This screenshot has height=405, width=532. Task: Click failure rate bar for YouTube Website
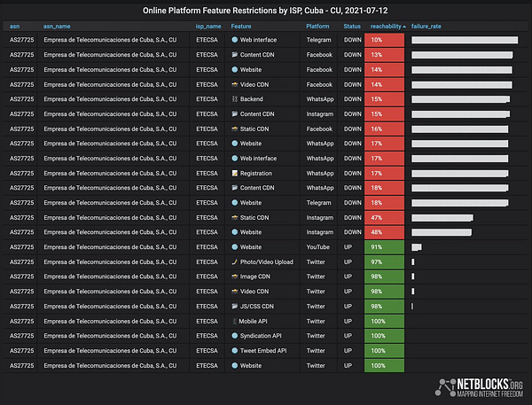tap(417, 247)
